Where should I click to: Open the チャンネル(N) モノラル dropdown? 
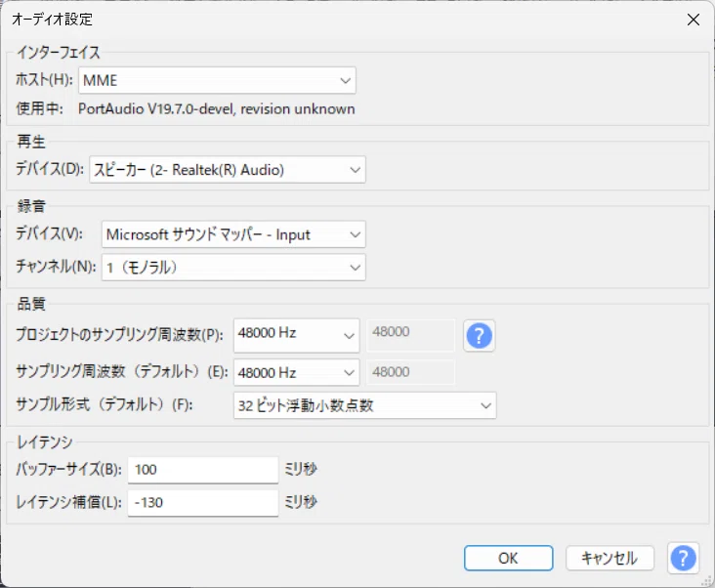(x=233, y=267)
